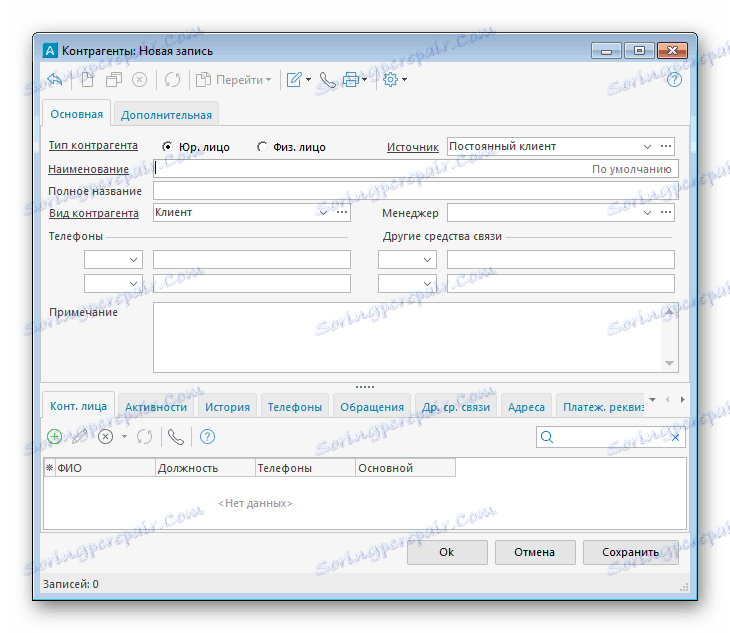Click inside the Полное название input field
Image resolution: width=730 pixels, height=633 pixels.
point(416,190)
